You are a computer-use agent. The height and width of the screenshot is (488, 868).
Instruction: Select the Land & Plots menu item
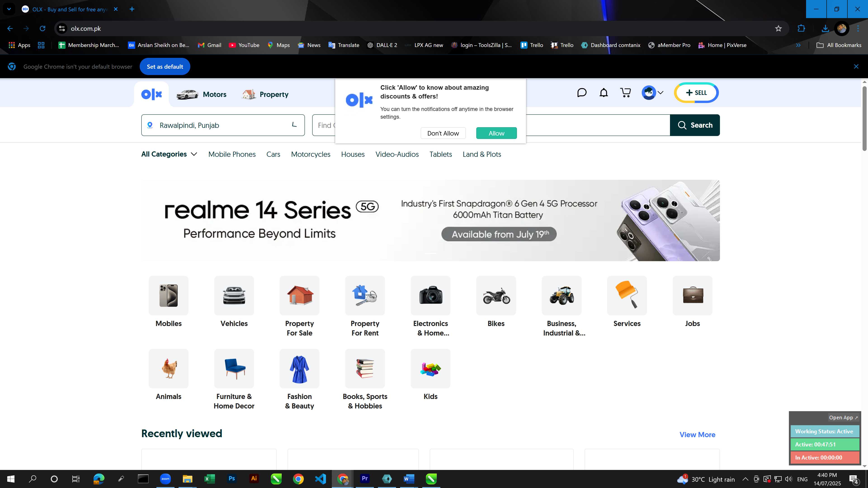482,154
